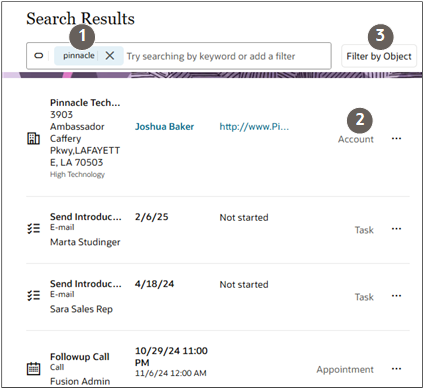424x389 pixels.
Task: Open Send Introduc task dated 2/6/25
Action: [x=86, y=217]
